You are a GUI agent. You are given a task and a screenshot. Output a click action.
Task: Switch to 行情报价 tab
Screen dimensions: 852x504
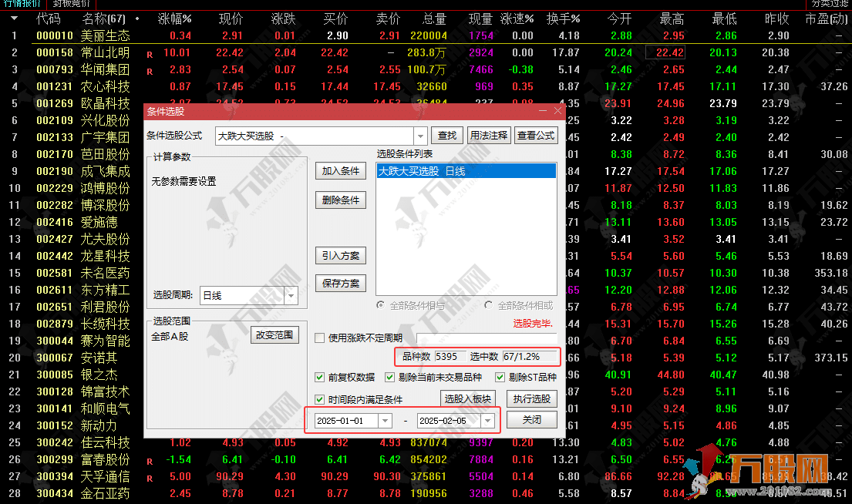point(23,3)
